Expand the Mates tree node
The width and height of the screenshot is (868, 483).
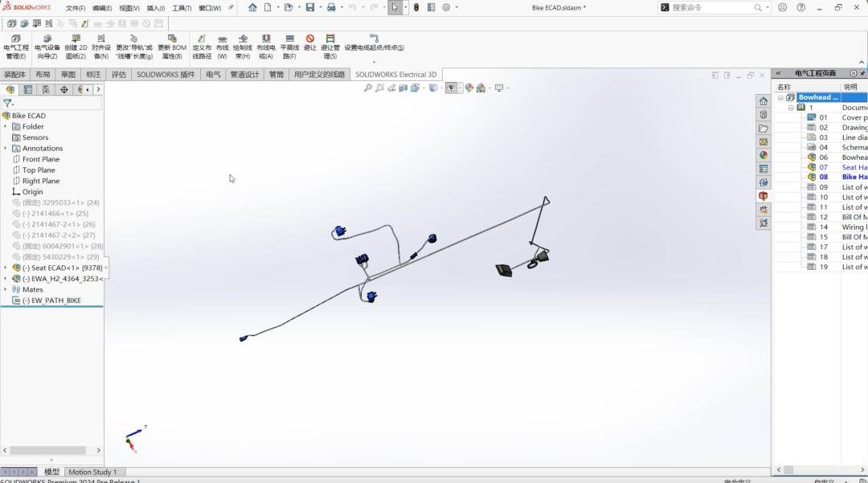[x=6, y=289]
